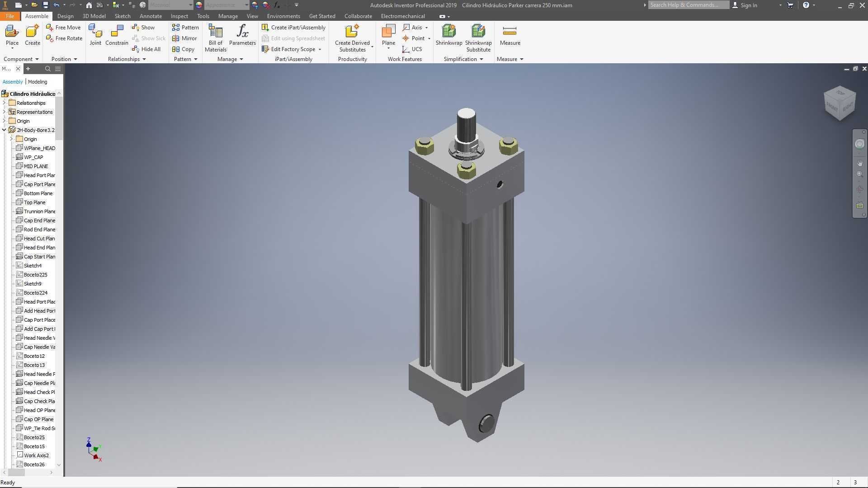
Task: Search the model browser
Action: [47, 69]
